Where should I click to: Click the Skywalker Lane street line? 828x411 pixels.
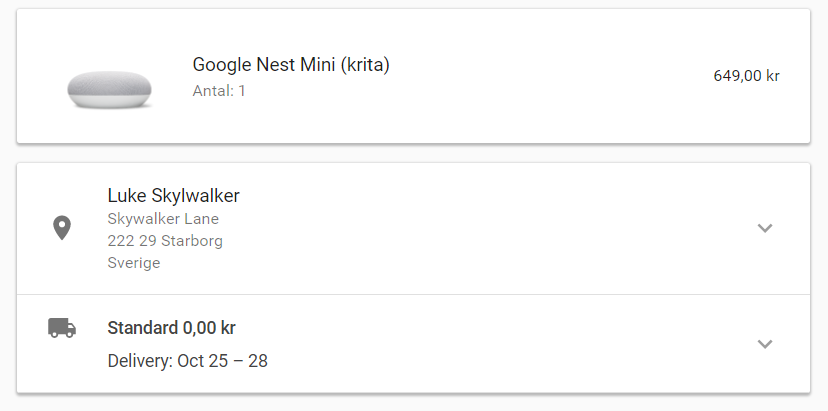(x=163, y=219)
